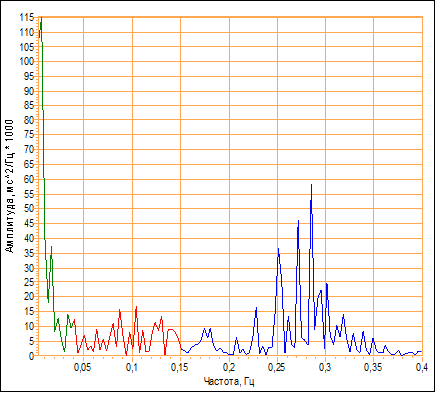The width and height of the screenshot is (436, 393).
Task: Click the y-axis title 'Амплитуда, мс^2/Гц * 1000'
Action: coord(10,186)
